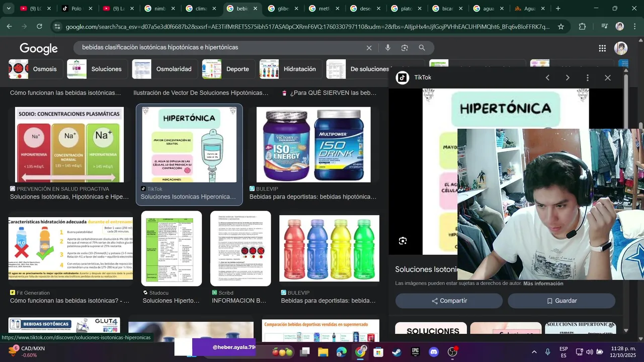Open Soluciones Isotónicas, Hipotónicas e Hipe... link
Screen dimensions: 644x362
pos(69,197)
